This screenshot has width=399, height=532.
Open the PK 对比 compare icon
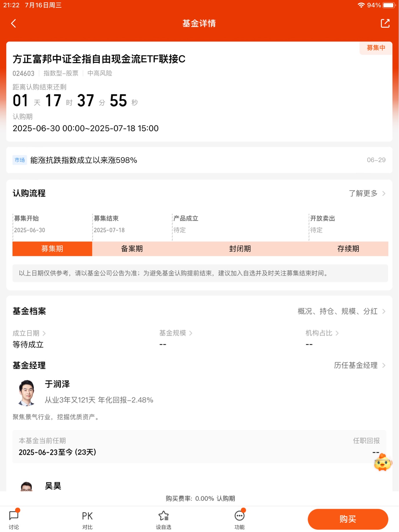[87, 520]
